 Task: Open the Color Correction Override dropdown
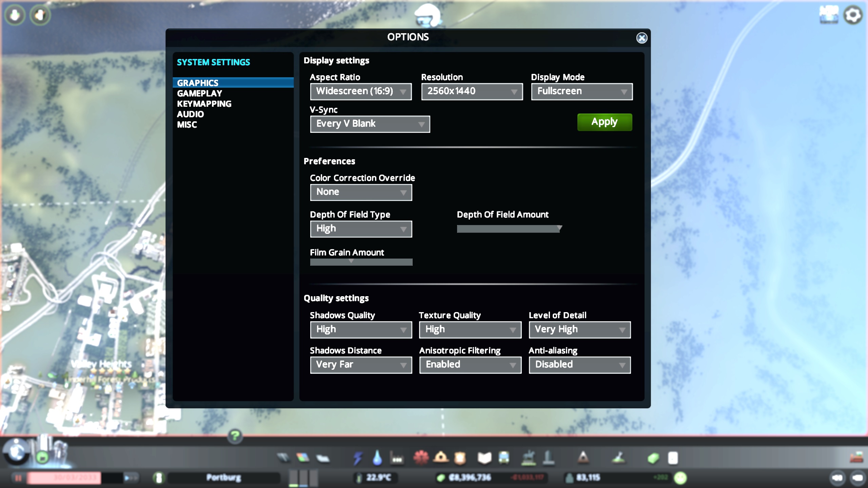pyautogui.click(x=361, y=192)
